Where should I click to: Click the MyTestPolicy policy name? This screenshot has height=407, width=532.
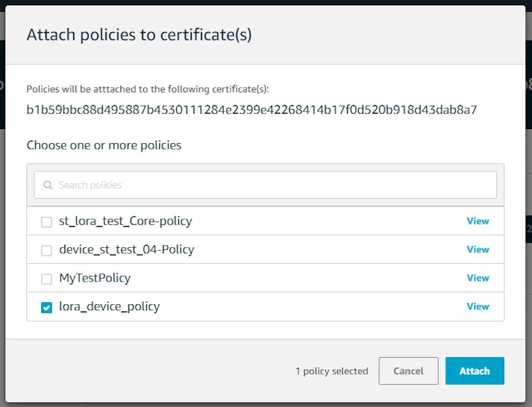click(x=95, y=278)
